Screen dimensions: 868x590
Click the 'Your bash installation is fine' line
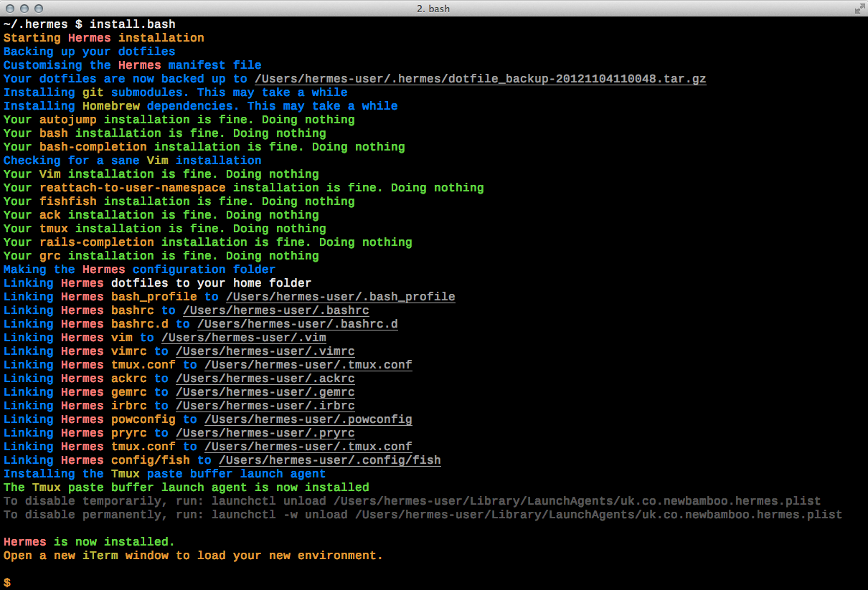[x=165, y=133]
